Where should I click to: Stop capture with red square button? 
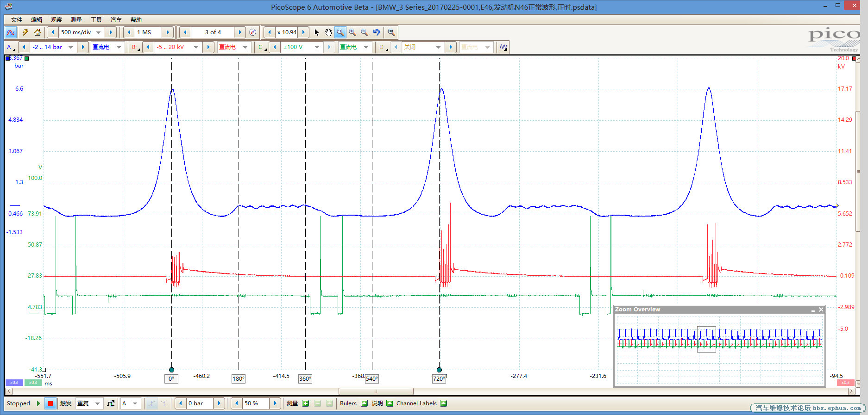tap(50, 403)
